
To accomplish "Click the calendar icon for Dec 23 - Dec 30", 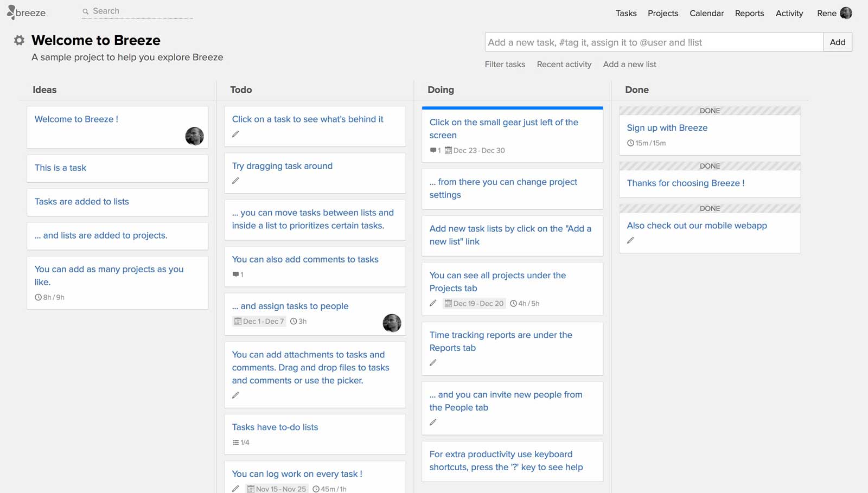I will click(x=448, y=150).
